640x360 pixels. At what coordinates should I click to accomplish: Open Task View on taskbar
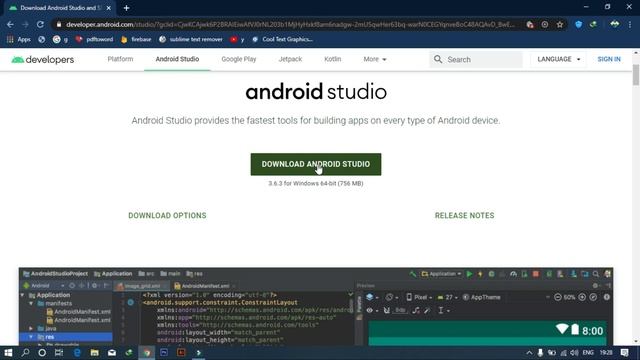click(59, 353)
